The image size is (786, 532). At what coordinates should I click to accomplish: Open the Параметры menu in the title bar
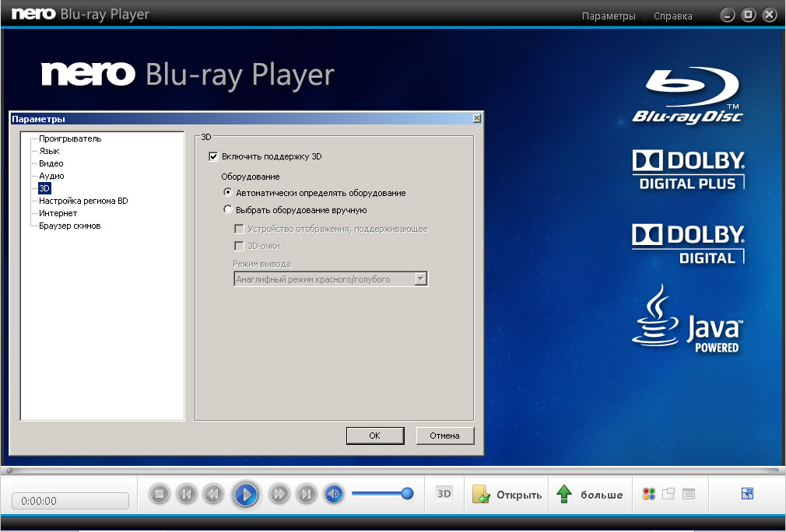[609, 16]
